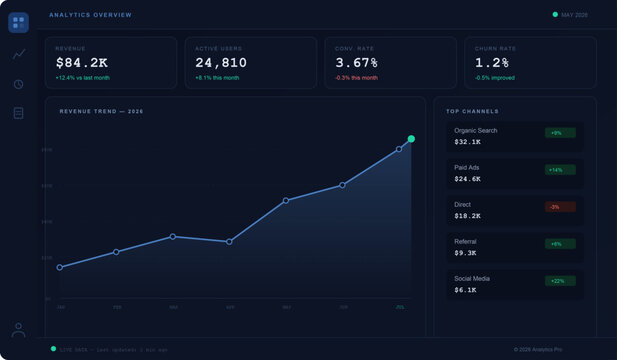Click '+12.4% vs last month' text
Viewport: 617px width, 360px height.
click(x=83, y=78)
